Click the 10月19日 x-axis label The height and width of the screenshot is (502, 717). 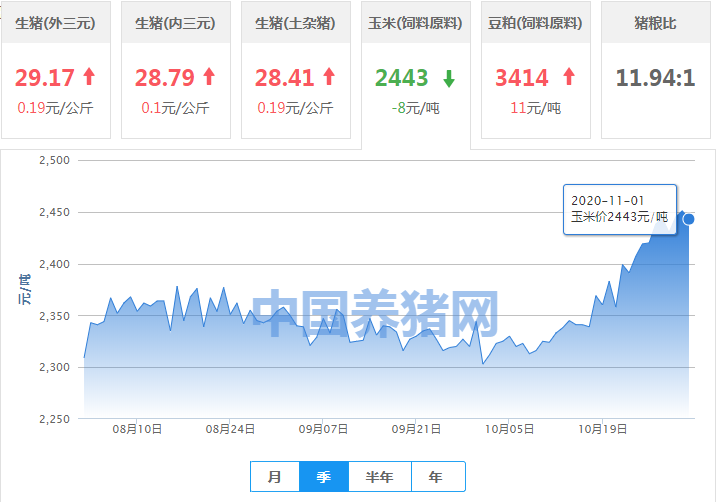(x=603, y=429)
